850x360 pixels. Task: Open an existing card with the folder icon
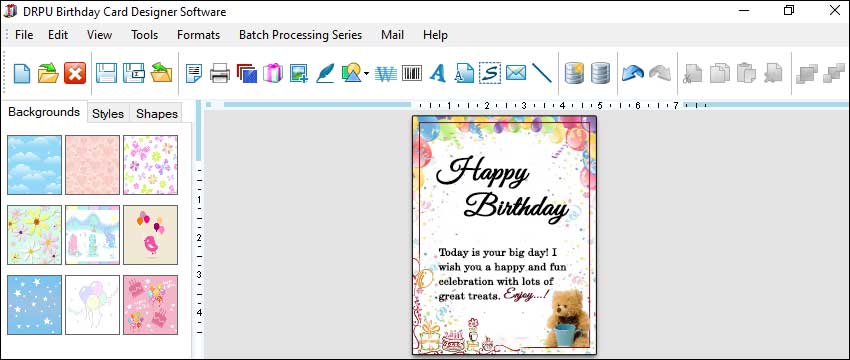tap(48, 73)
